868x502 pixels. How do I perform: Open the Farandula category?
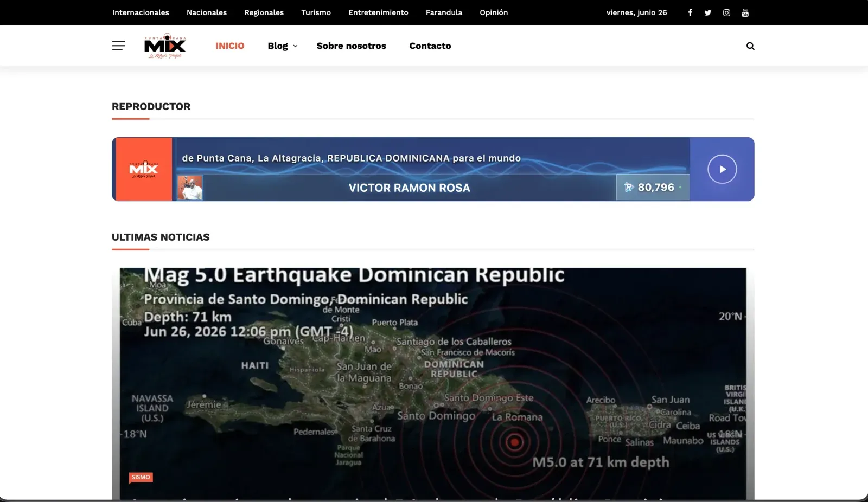[x=444, y=12]
